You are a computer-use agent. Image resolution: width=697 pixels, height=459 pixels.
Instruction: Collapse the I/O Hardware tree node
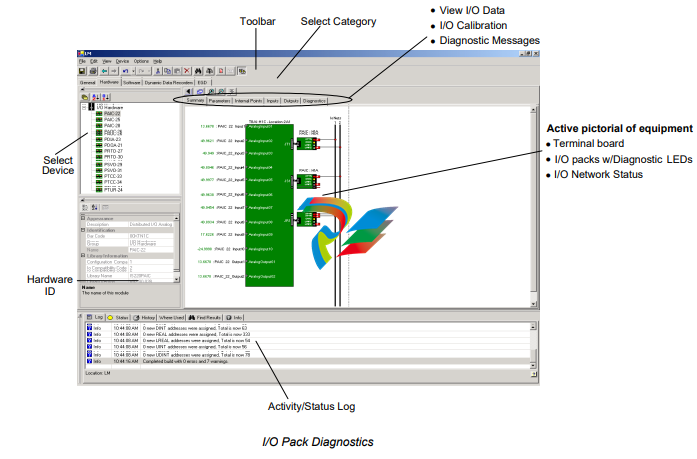(84, 107)
